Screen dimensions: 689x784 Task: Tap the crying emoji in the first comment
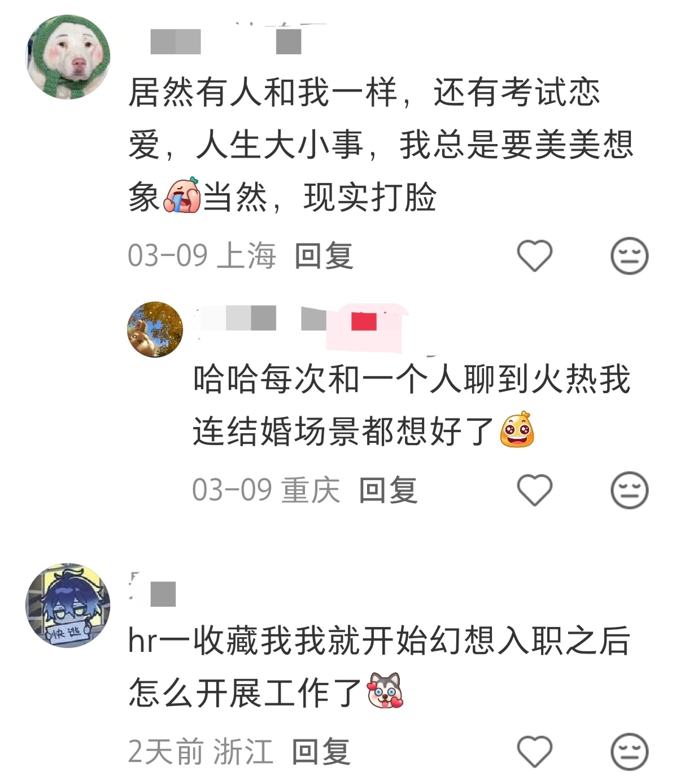coord(182,195)
